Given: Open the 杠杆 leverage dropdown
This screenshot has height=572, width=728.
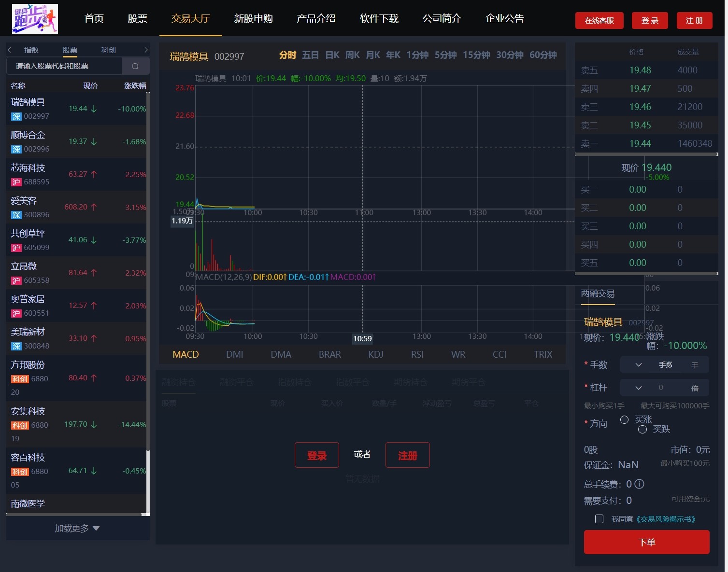Looking at the screenshot, I should tap(638, 388).
